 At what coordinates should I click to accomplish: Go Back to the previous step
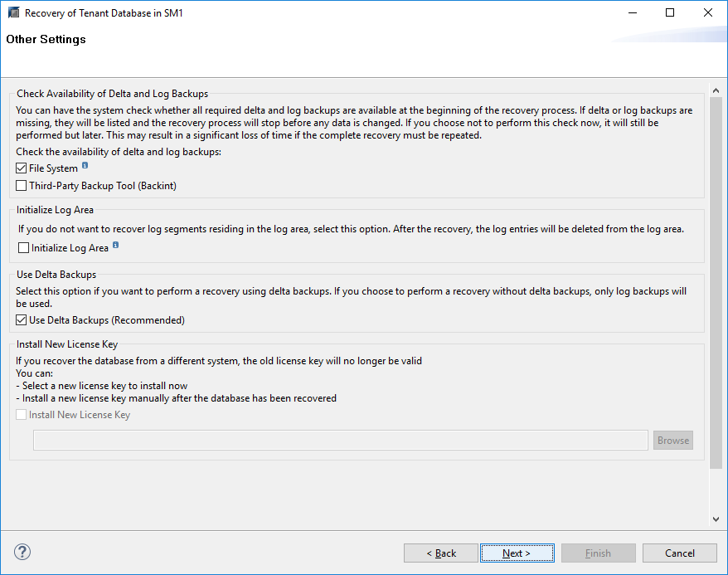(441, 553)
